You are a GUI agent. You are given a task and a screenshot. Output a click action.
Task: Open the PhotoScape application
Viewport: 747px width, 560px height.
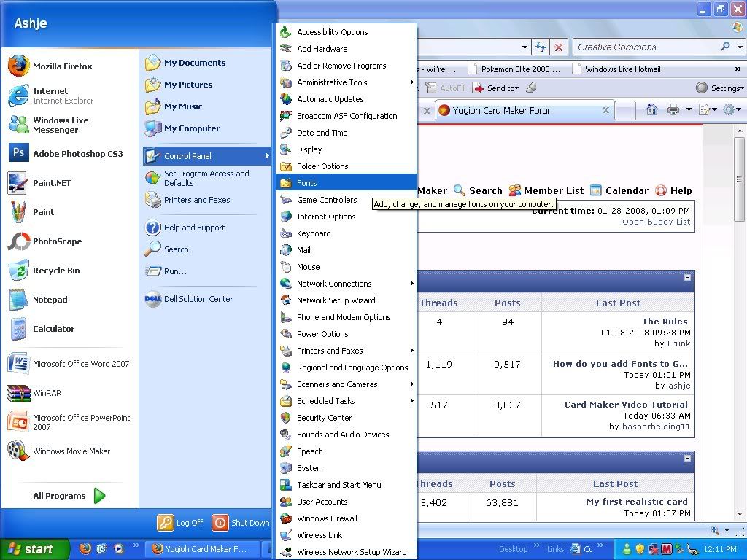[57, 241]
